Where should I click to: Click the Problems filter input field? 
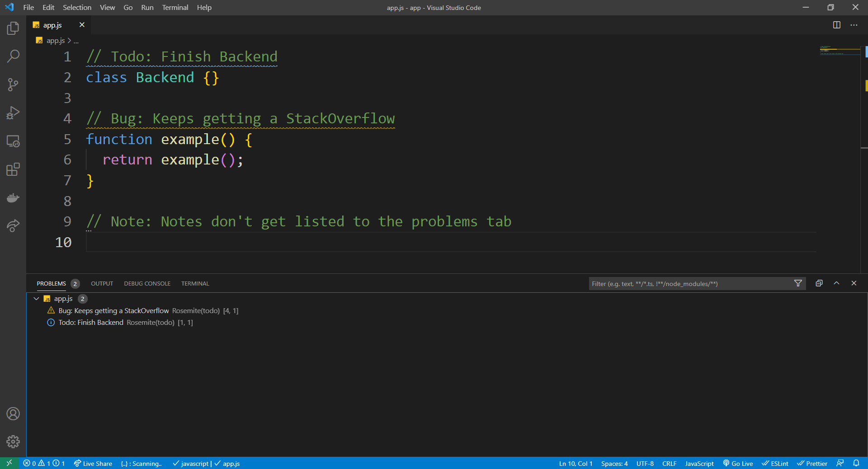tap(678, 283)
